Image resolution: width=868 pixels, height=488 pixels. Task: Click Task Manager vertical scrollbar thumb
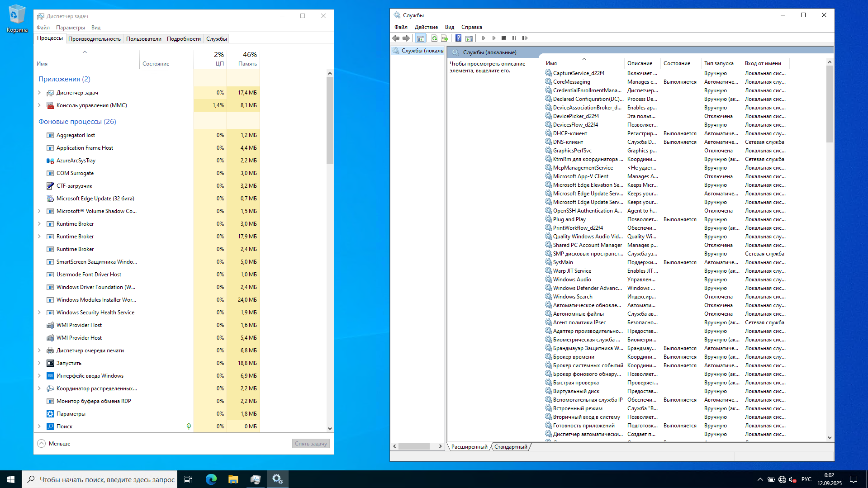[330, 120]
